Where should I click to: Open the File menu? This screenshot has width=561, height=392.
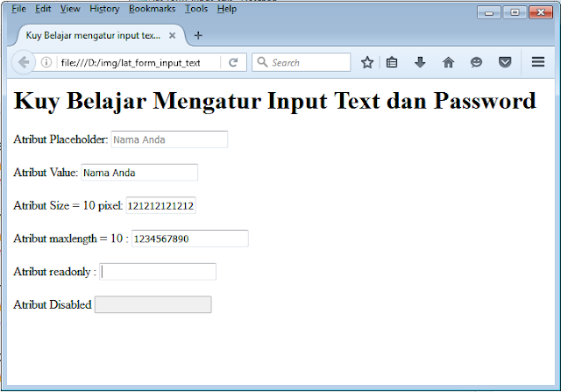(18, 9)
